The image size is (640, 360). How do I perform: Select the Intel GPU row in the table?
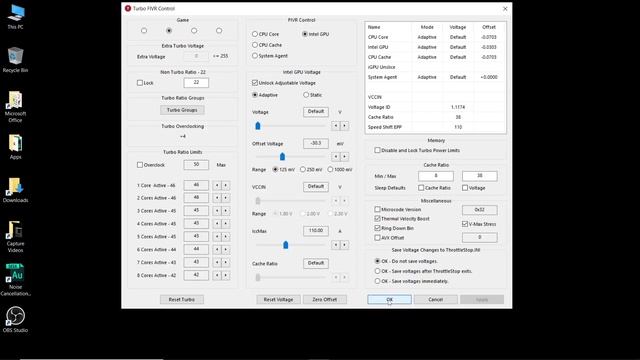click(x=435, y=47)
